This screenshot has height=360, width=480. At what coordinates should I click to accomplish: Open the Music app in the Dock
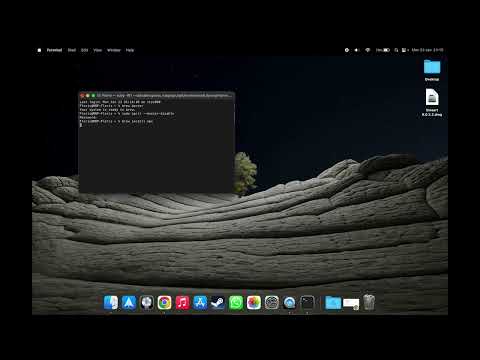(x=182, y=303)
